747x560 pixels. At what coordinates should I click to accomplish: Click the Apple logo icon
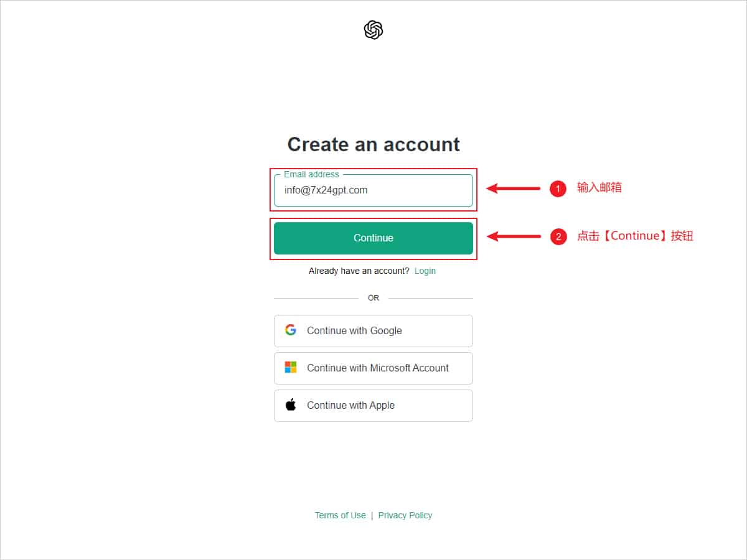click(291, 405)
